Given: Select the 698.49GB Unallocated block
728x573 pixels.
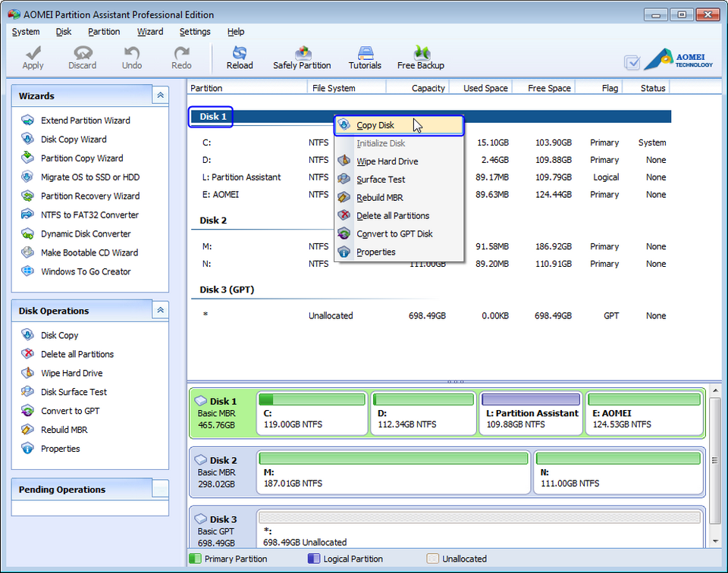Looking at the screenshot, I should 479,529.
